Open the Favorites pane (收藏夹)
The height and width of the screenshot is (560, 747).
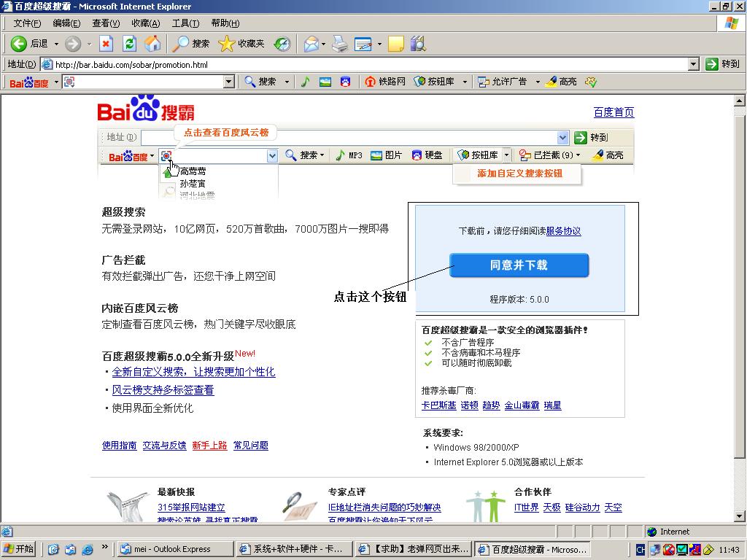click(241, 44)
